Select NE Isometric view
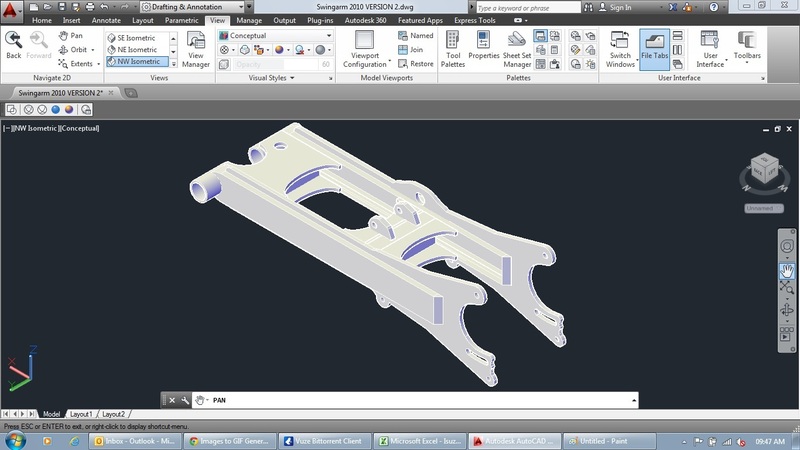800x450 pixels. pos(137,49)
